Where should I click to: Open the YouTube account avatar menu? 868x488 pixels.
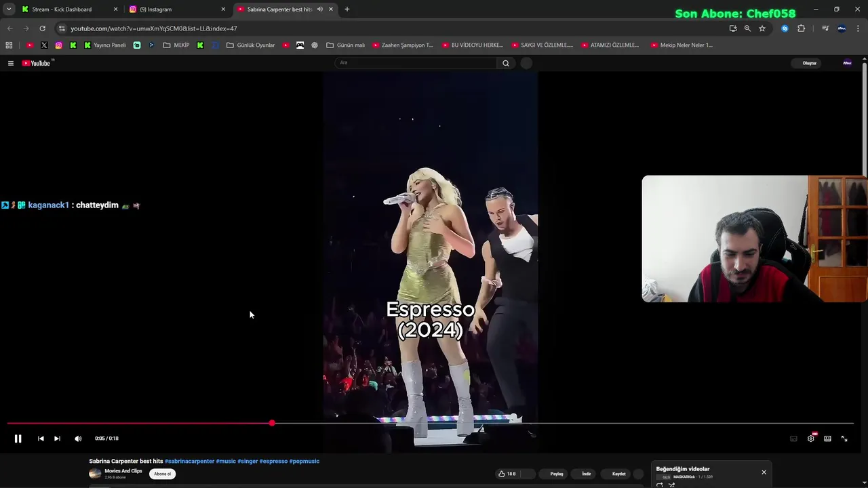847,63
